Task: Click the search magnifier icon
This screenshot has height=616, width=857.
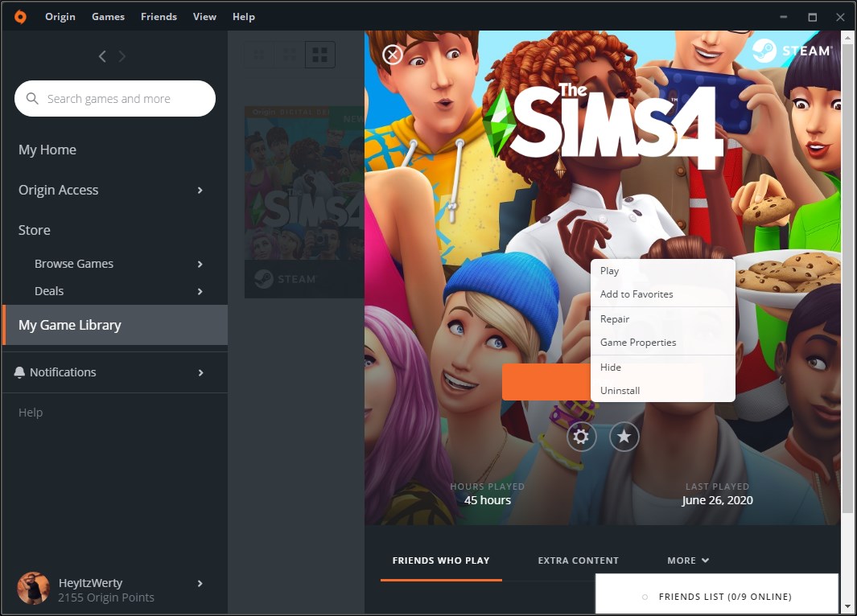Action: 32,98
